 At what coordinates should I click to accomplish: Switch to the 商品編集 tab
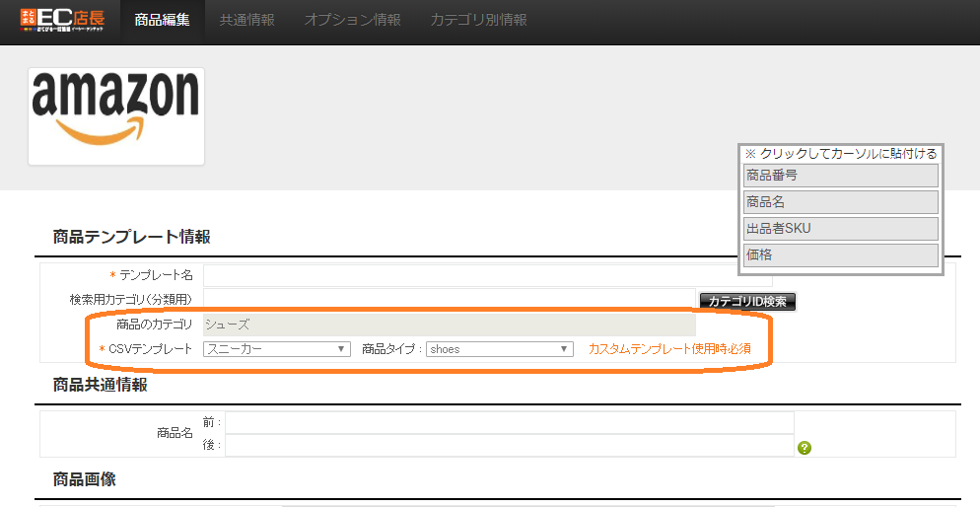163,21
